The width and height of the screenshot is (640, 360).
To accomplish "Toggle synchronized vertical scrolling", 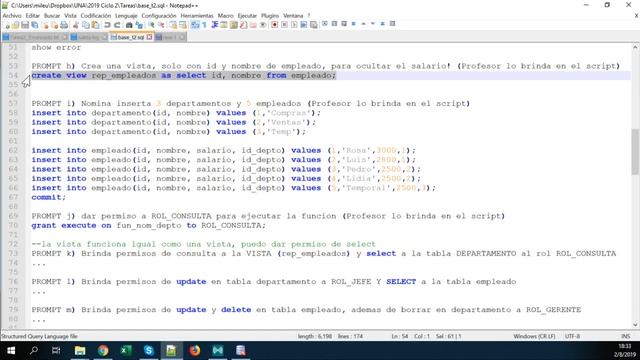I will pyautogui.click(x=173, y=25).
